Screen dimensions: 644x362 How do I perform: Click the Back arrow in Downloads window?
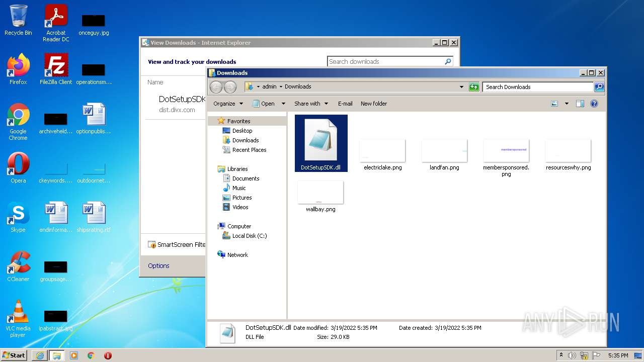(216, 87)
